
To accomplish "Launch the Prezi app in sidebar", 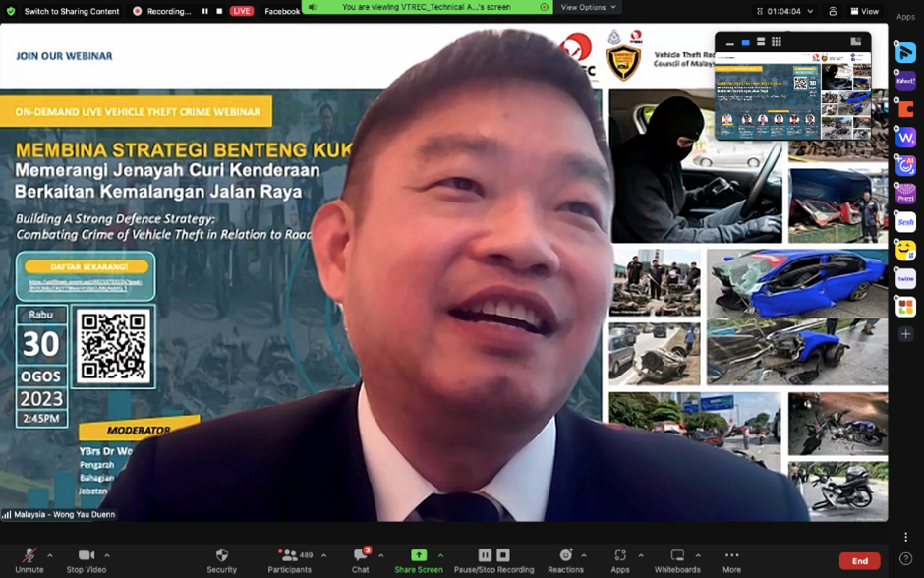I will pos(905,194).
